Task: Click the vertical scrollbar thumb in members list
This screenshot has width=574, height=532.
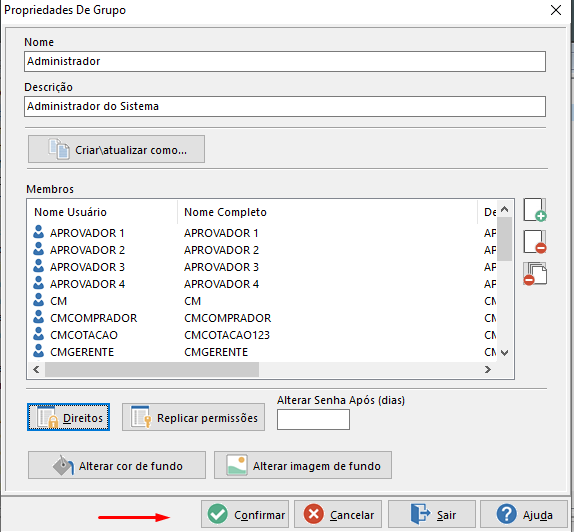Action: point(504,239)
